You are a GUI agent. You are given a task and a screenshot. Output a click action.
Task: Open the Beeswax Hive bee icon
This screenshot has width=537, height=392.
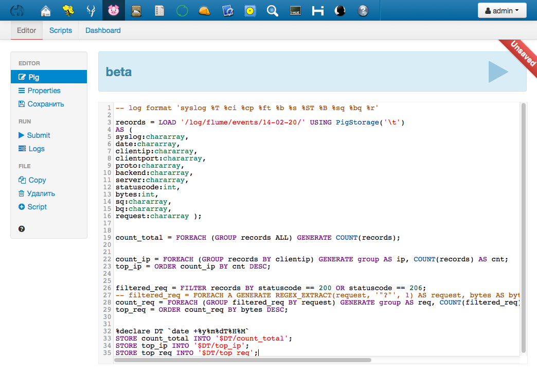coord(68,11)
